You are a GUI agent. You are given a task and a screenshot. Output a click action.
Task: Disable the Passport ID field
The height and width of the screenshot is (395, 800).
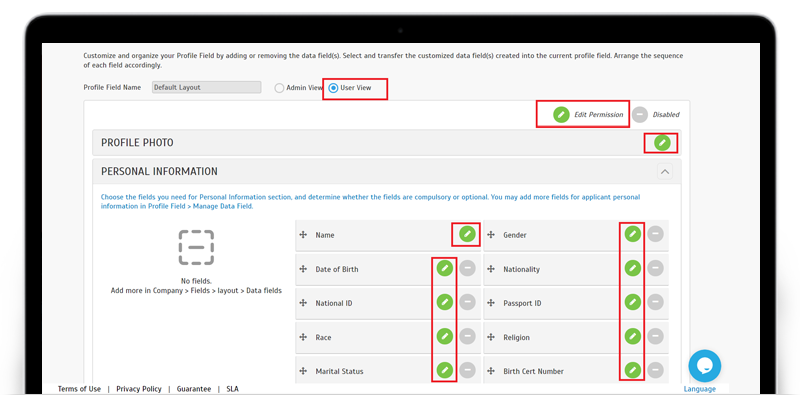tap(655, 303)
